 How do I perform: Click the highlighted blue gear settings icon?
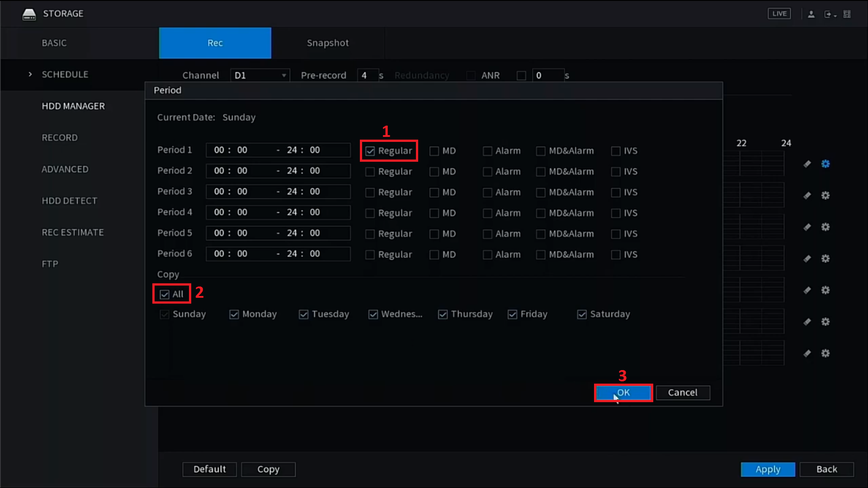[826, 164]
